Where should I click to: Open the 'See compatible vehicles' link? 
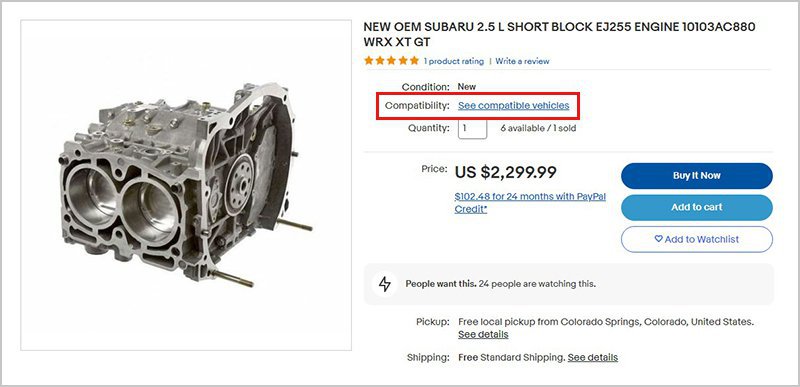pos(513,106)
